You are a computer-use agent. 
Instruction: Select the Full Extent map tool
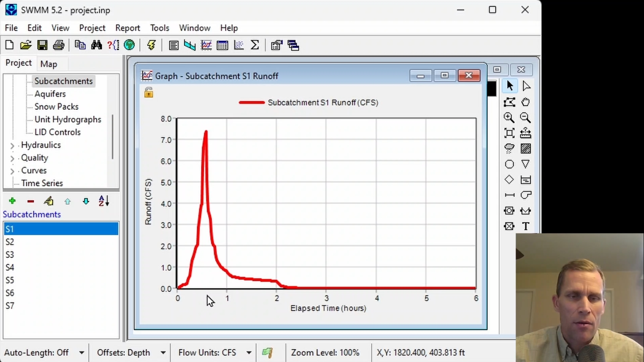509,133
